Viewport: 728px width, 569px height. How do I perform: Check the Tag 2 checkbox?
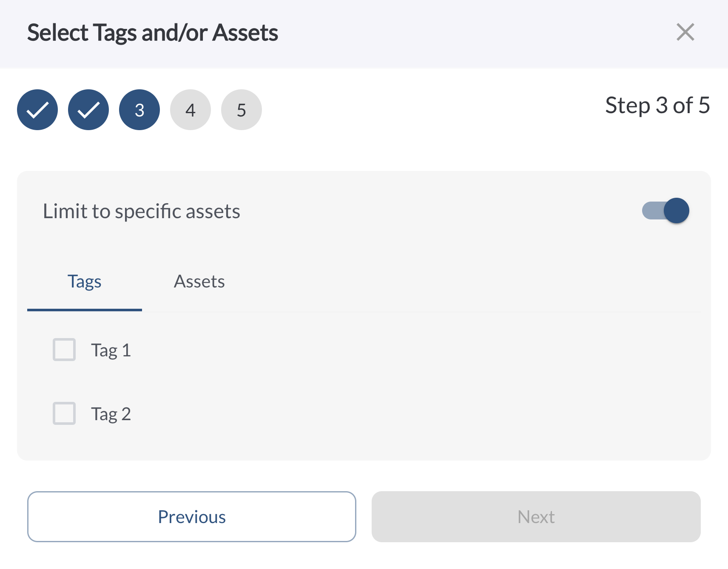[x=64, y=413]
